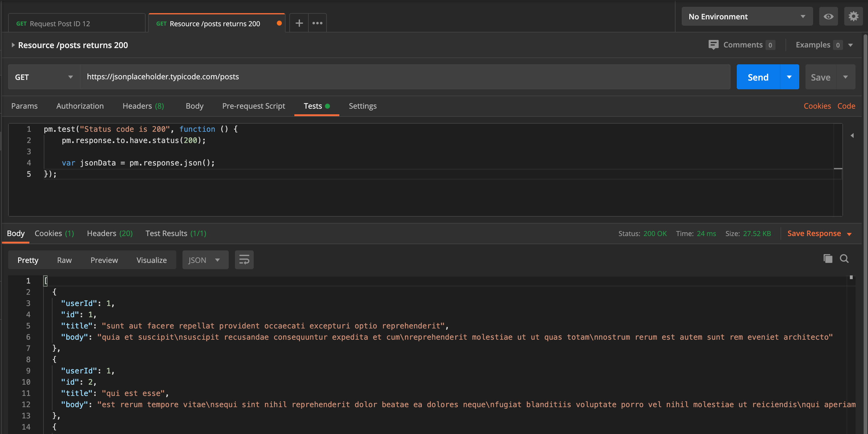Viewport: 868px width, 434px height.
Task: Copy the response body with the copy icon
Action: click(x=828, y=259)
